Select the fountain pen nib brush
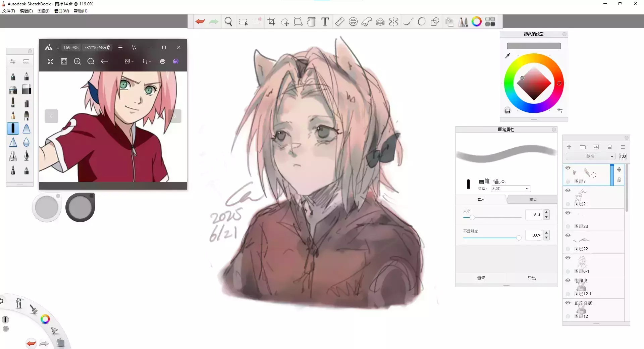Viewport: 644px width, 349px height. pos(26,155)
